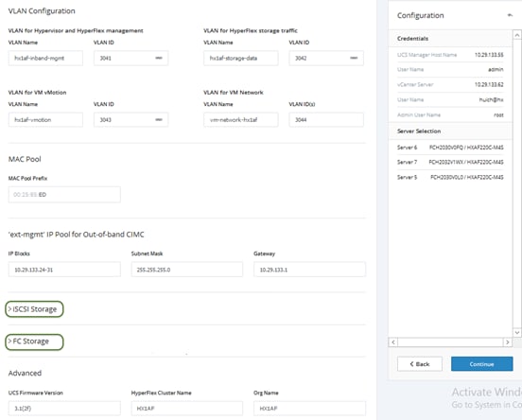The image size is (522, 420).
Task: Click the Configuration panel scroll down arrow
Action: (516, 332)
